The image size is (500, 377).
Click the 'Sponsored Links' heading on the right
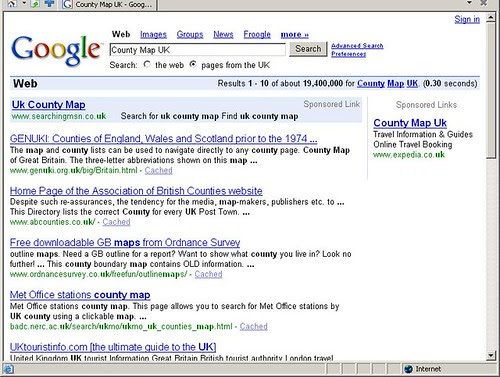click(x=426, y=105)
